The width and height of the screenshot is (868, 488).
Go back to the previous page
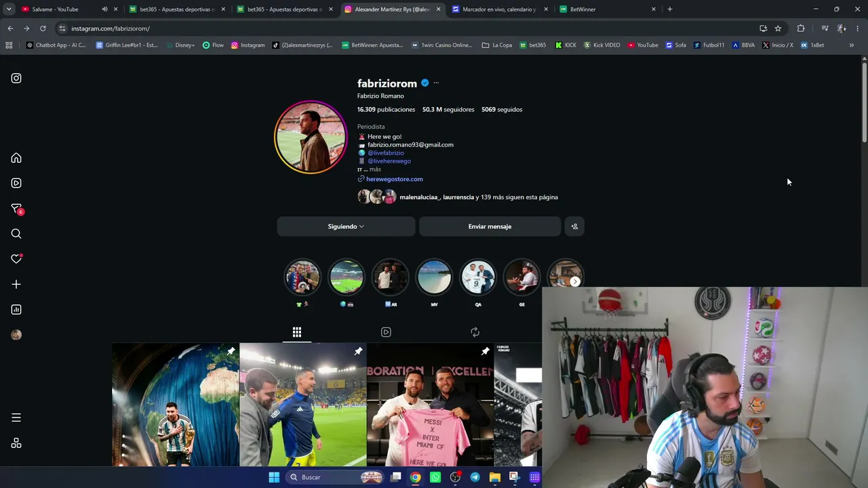tap(10, 28)
